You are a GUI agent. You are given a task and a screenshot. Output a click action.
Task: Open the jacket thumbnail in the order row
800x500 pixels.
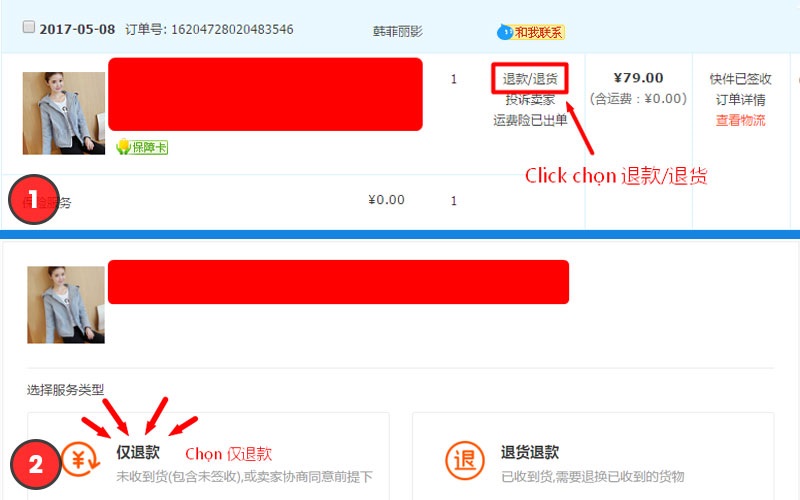[x=64, y=113]
